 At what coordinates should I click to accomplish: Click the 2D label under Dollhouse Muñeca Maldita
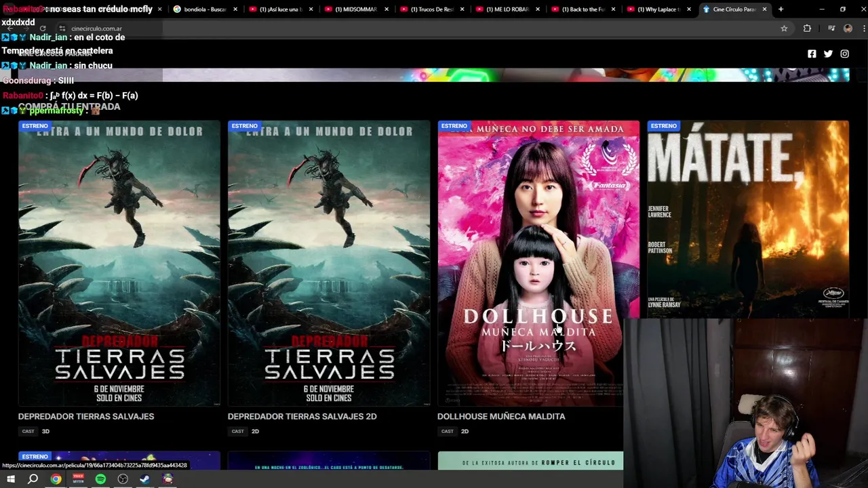click(465, 431)
